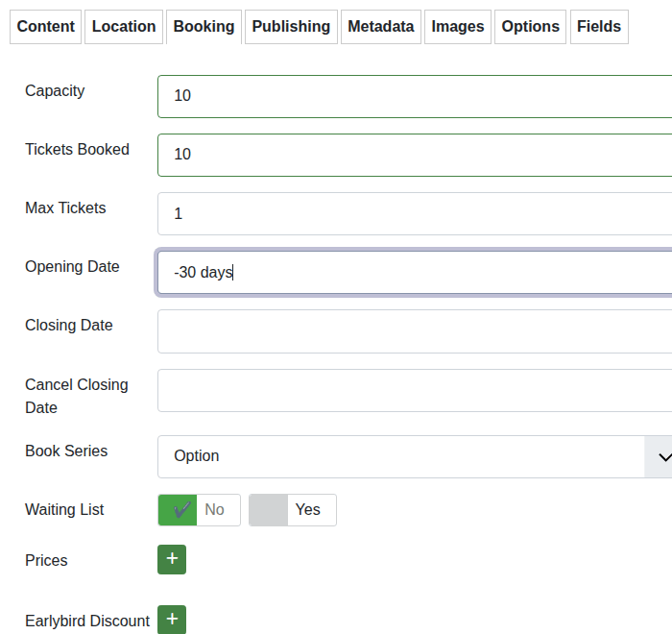Image resolution: width=672 pixels, height=634 pixels.
Task: Add an Earlybird Discount with plus icon
Action: pos(172,620)
